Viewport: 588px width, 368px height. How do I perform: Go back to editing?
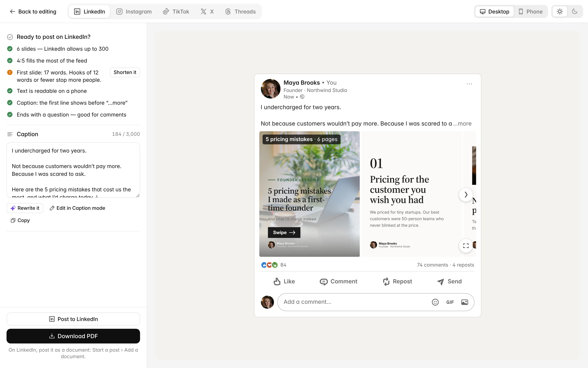point(33,11)
